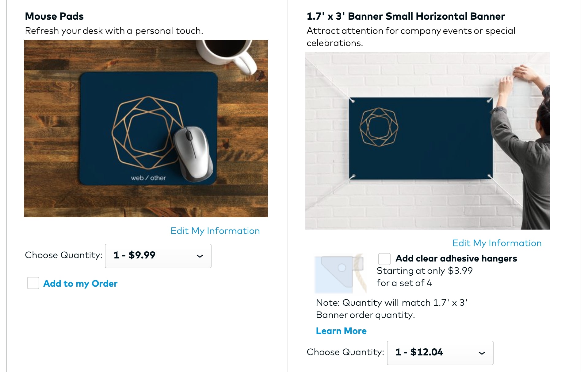This screenshot has height=372, width=588.
Task: Click the Add to my Order text link
Action: tap(80, 283)
